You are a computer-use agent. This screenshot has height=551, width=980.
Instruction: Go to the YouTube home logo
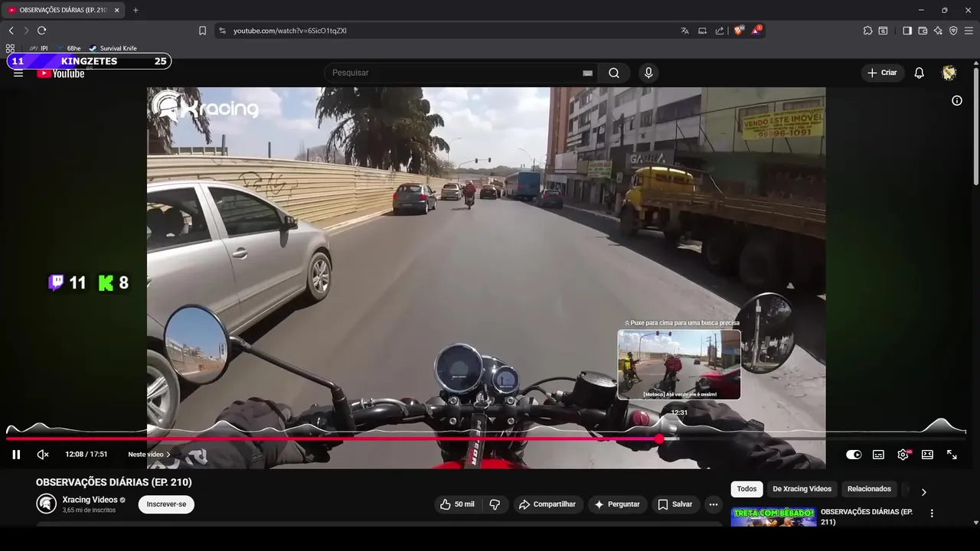pyautogui.click(x=60, y=73)
